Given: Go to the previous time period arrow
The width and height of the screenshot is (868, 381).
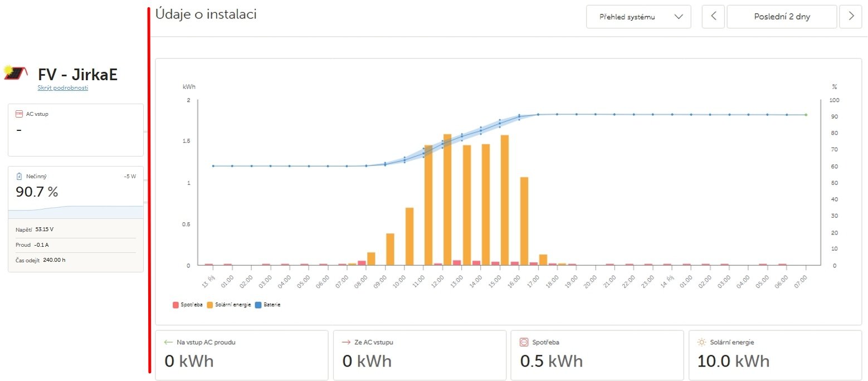Looking at the screenshot, I should click(713, 17).
